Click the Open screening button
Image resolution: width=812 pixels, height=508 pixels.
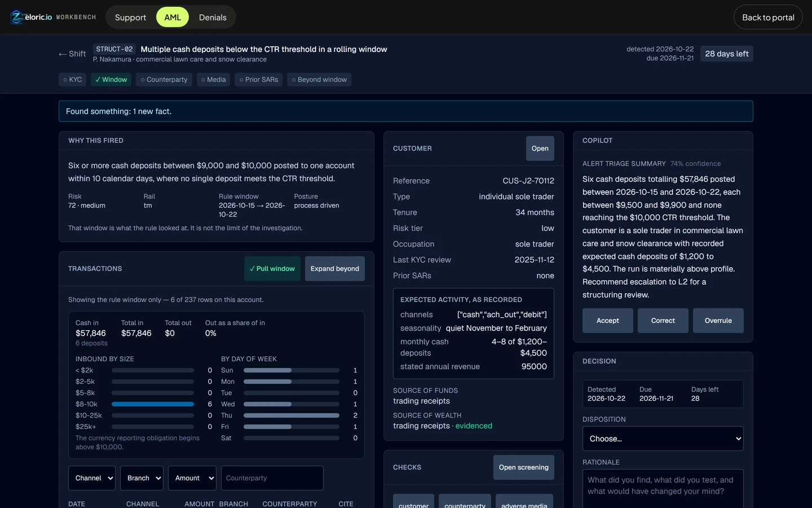point(524,467)
